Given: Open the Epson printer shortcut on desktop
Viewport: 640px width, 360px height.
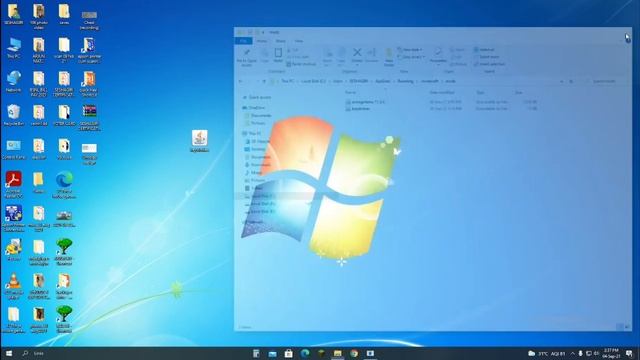Looking at the screenshot, I should pyautogui.click(x=89, y=50).
